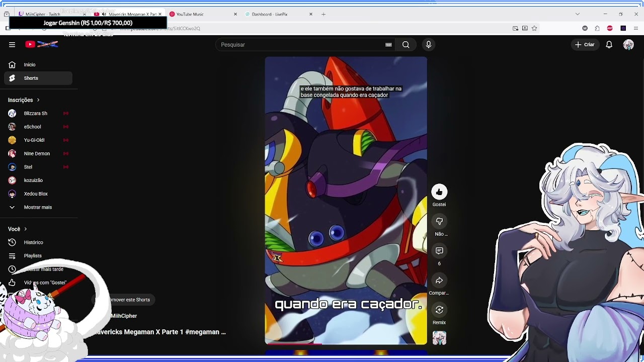Click the Playlists label in sidebar
The height and width of the screenshot is (362, 644).
[x=33, y=256]
